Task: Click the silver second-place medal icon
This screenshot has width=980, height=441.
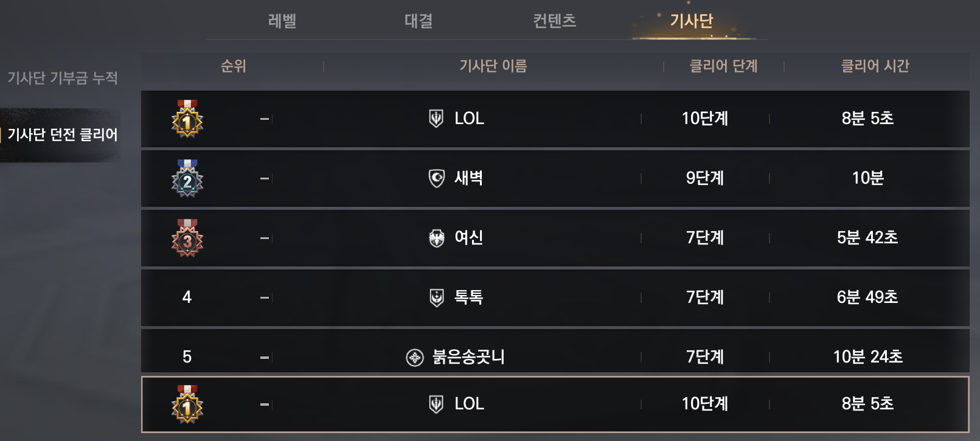Action: pyautogui.click(x=187, y=179)
